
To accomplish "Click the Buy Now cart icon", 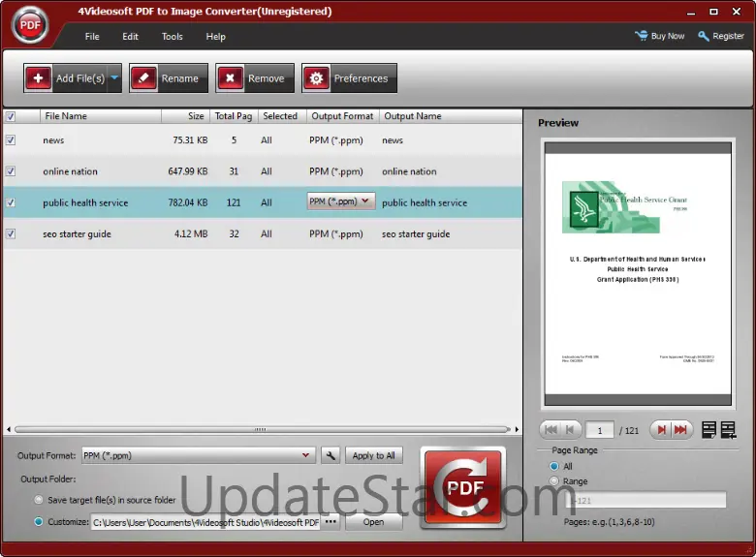I will click(x=642, y=36).
